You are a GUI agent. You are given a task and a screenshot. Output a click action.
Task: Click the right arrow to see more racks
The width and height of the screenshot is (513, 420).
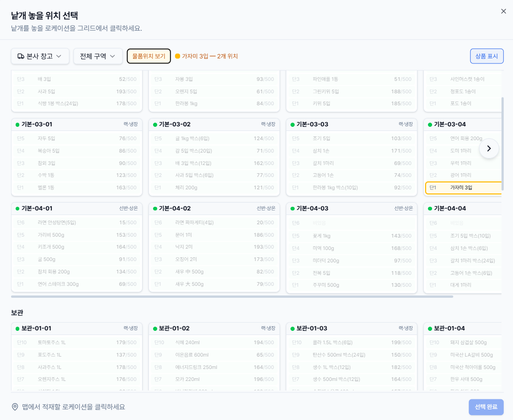[489, 148]
